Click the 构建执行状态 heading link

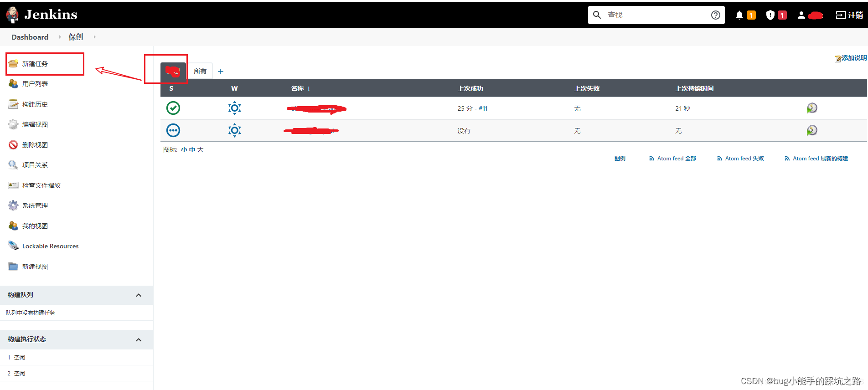click(x=27, y=339)
